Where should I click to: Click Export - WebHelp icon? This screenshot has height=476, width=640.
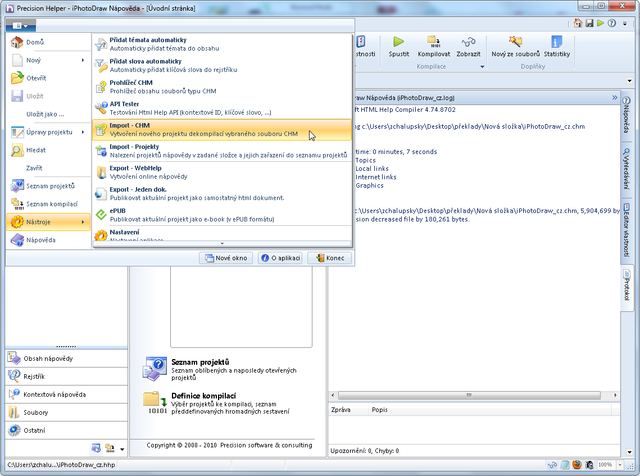(x=101, y=172)
